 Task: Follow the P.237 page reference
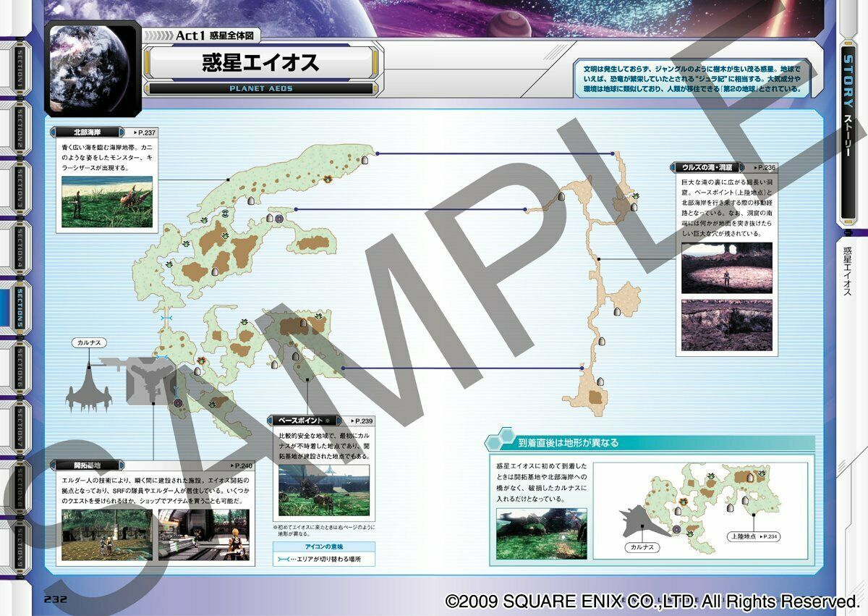pos(144,132)
